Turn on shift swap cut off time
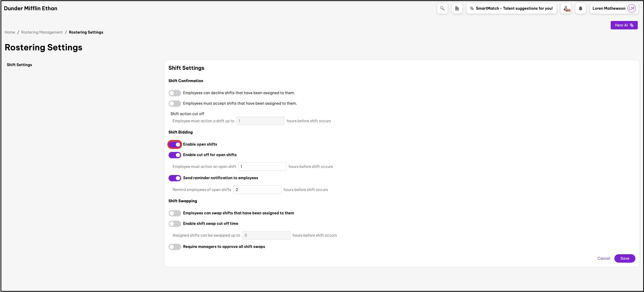Image resolution: width=644 pixels, height=292 pixels. 175,224
